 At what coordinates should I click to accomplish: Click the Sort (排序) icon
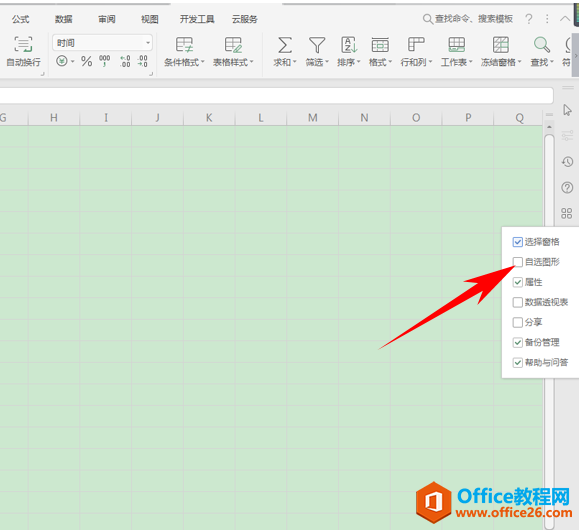(x=349, y=45)
